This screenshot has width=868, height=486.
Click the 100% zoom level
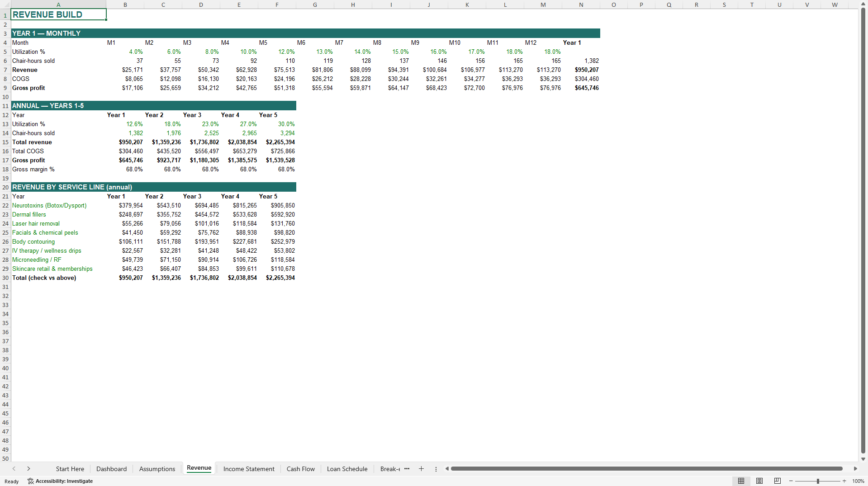858,481
